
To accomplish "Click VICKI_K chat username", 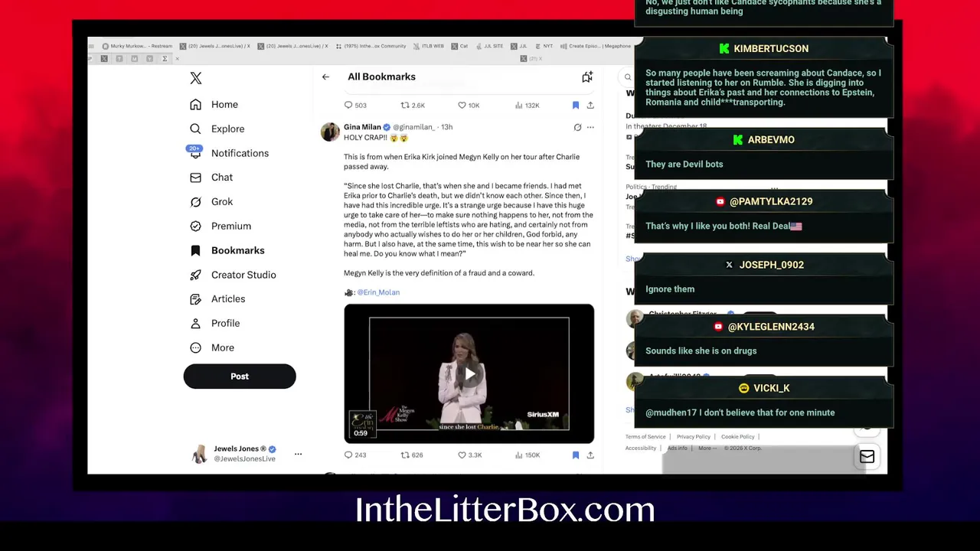I will (x=771, y=388).
